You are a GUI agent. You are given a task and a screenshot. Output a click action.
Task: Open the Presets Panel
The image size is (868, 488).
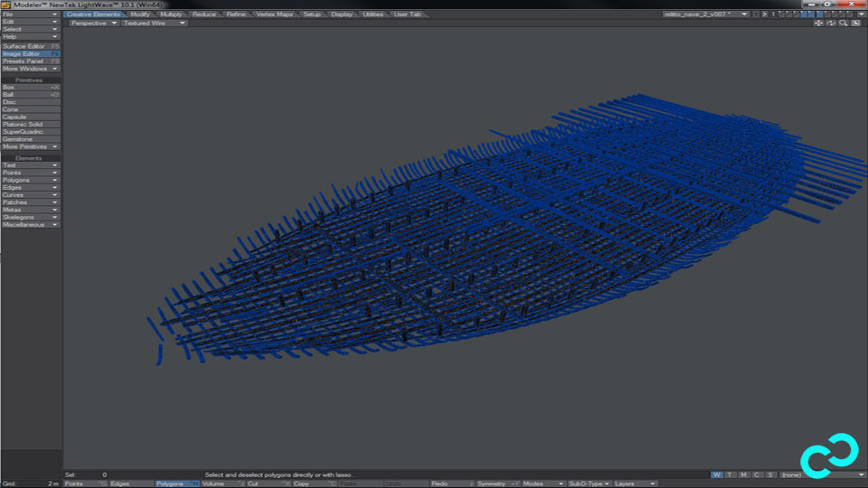click(x=31, y=61)
